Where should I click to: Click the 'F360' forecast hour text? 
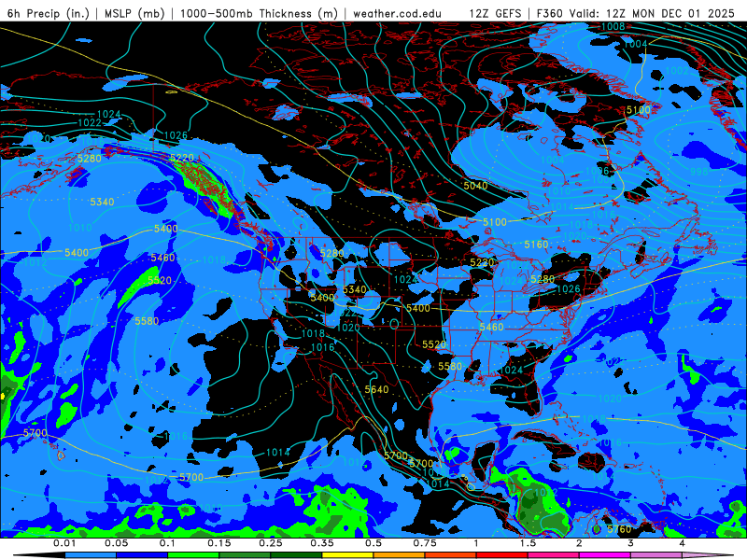pos(549,13)
